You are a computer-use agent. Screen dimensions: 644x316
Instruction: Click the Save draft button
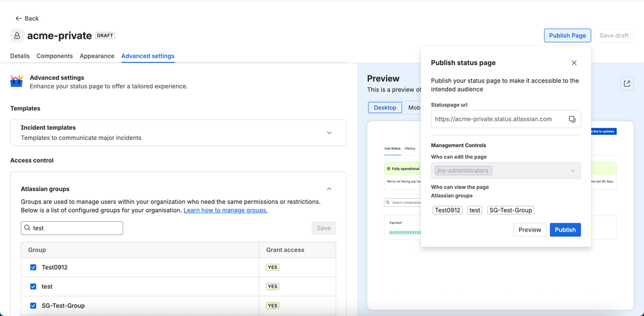(614, 35)
